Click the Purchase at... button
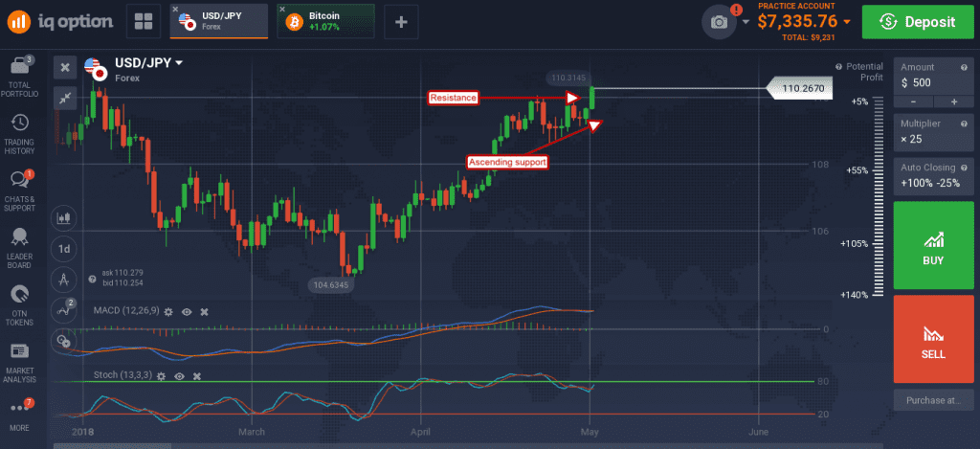Screen dimensions: 980x449 pos(934,399)
